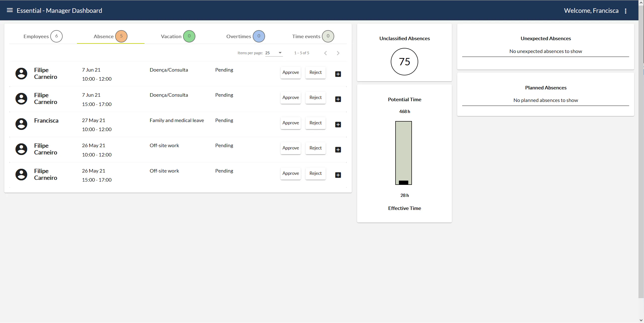This screenshot has height=323, width=644.
Task: Approve Filipe Carneiro's 7 Jun 15:00 absence
Action: pos(290,97)
